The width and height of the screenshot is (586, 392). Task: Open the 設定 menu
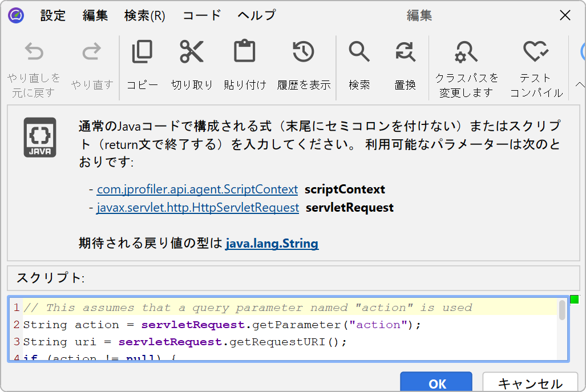pyautogui.click(x=53, y=15)
